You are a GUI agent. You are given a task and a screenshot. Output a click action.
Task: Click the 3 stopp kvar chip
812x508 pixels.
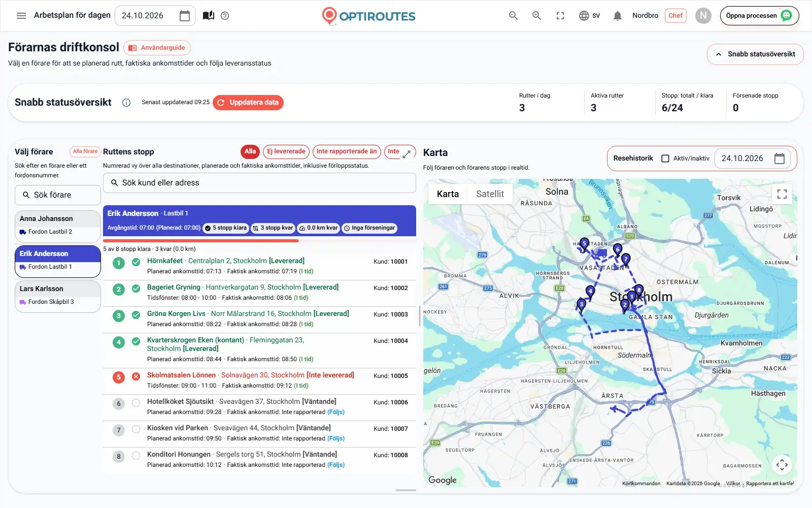(x=273, y=228)
